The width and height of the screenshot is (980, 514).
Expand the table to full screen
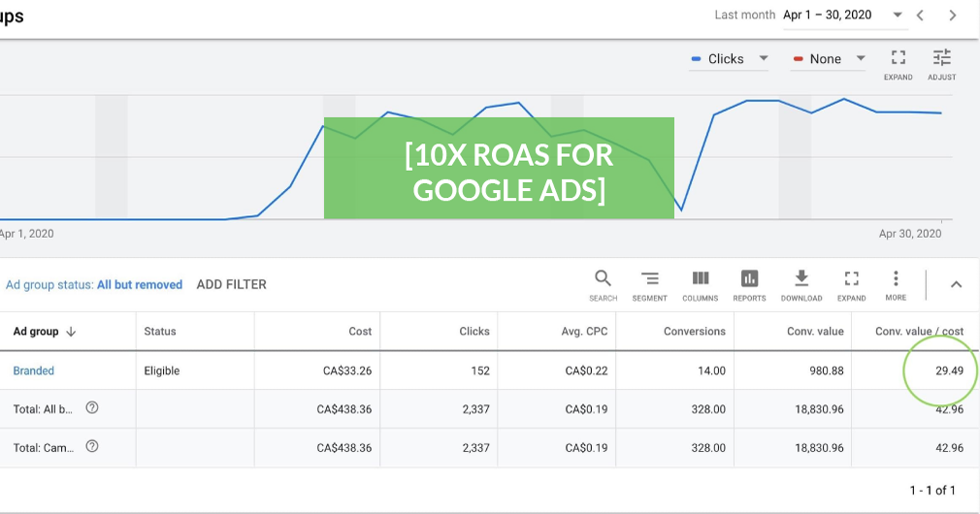pyautogui.click(x=851, y=279)
